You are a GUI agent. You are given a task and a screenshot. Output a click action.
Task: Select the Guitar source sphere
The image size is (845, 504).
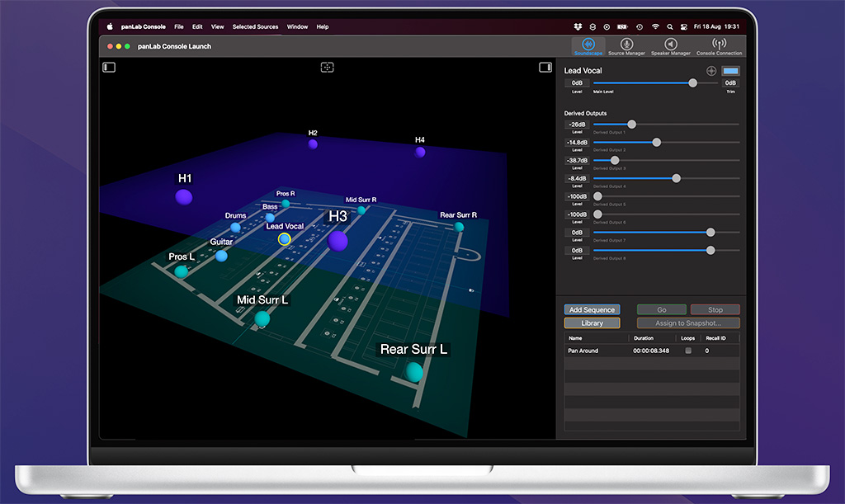[x=221, y=256]
